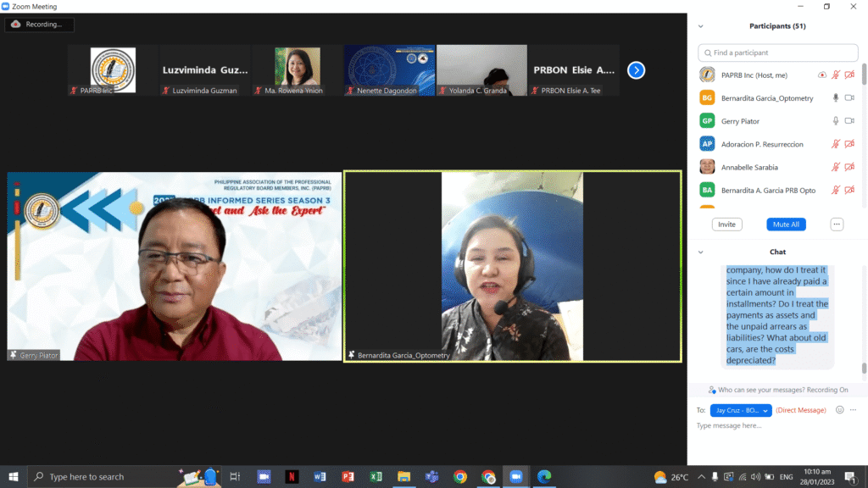Unmute Adoracion P. Resurreccion's microphone

(x=836, y=144)
